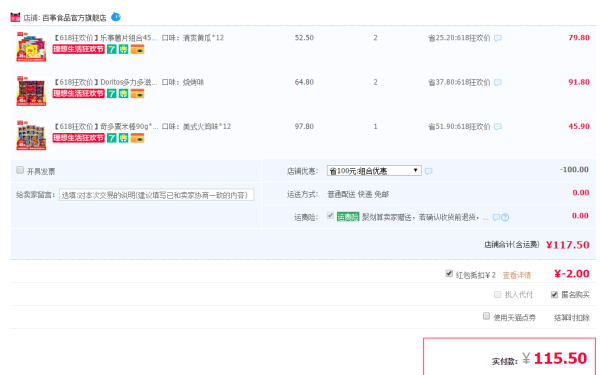The width and height of the screenshot is (600, 375).
Task: Open Doritos多力多滋 product title link
Action: pyautogui.click(x=104, y=82)
